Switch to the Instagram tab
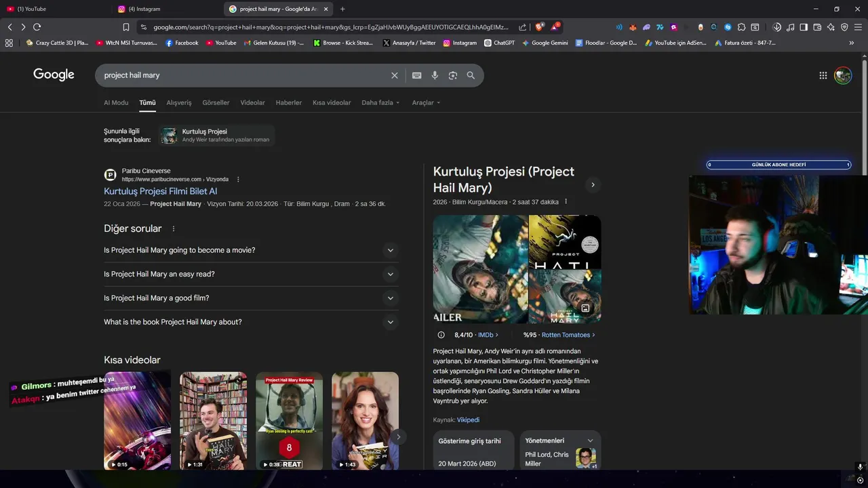This screenshot has height=488, width=868. point(167,9)
